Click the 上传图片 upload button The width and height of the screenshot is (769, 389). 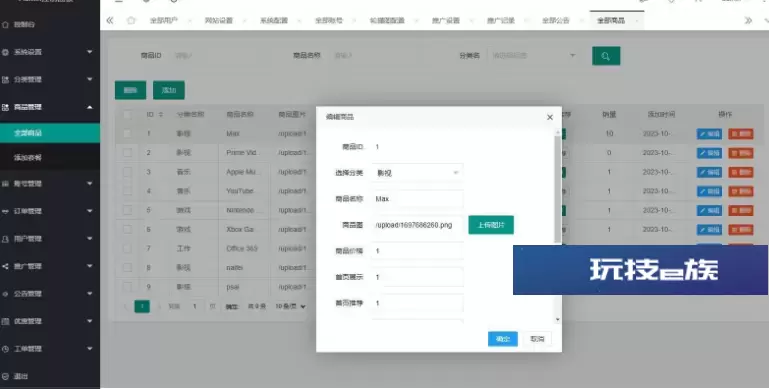(491, 225)
